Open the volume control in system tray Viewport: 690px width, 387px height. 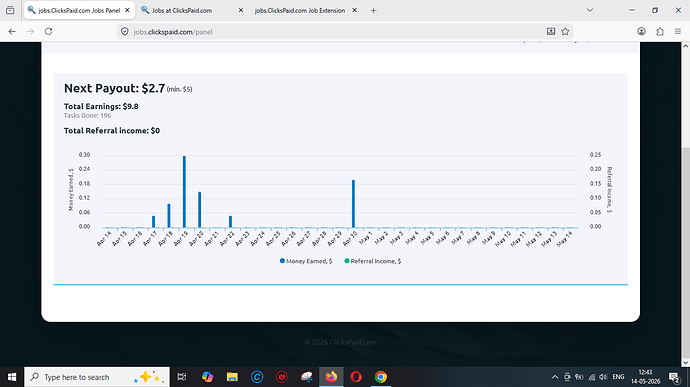[603, 377]
